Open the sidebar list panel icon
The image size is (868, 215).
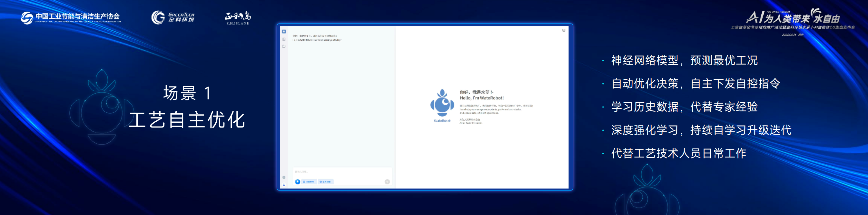click(284, 39)
